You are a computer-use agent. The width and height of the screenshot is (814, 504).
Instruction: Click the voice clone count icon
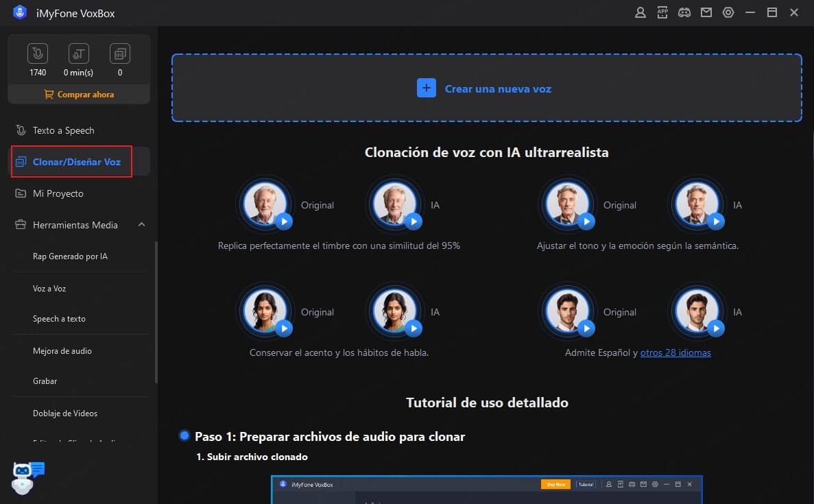[120, 53]
